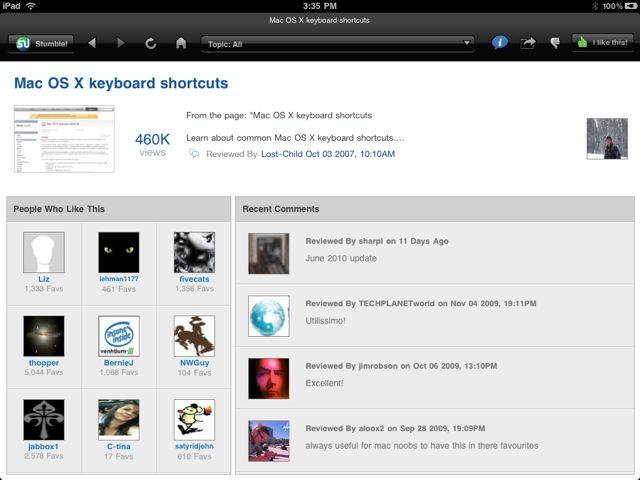Select the 'Reviewed By TECHPLANETworld' line
640x480 pixels.
(x=421, y=304)
